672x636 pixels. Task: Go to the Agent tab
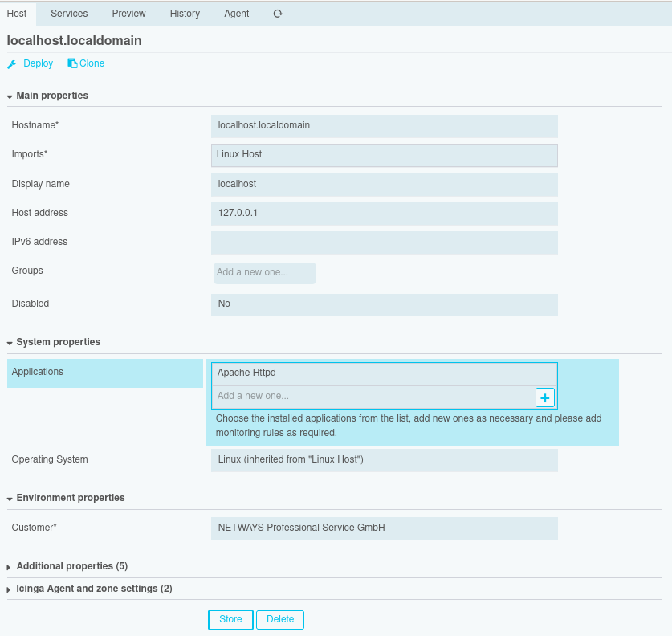point(237,14)
